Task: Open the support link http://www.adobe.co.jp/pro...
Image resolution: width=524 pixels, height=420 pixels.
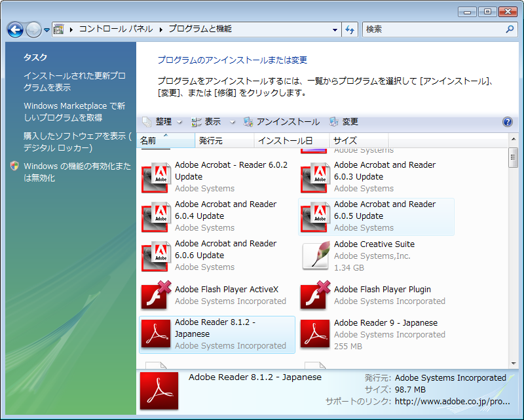Action: click(453, 401)
